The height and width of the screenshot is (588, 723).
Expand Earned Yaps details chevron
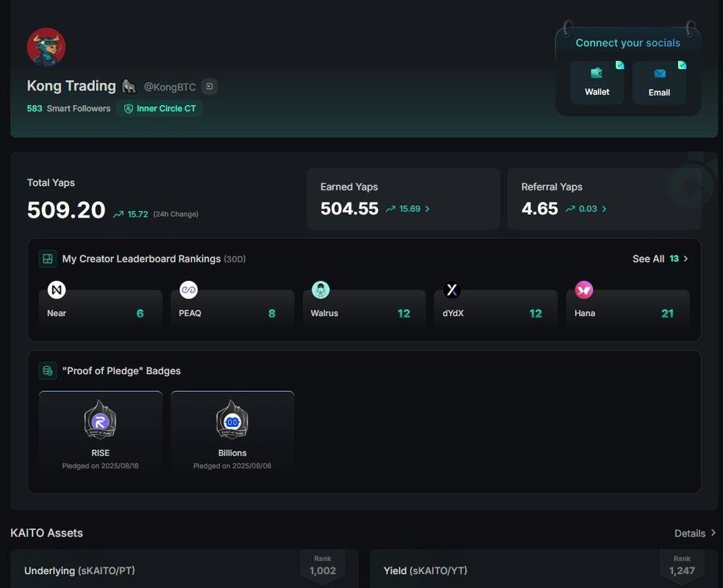click(x=428, y=209)
